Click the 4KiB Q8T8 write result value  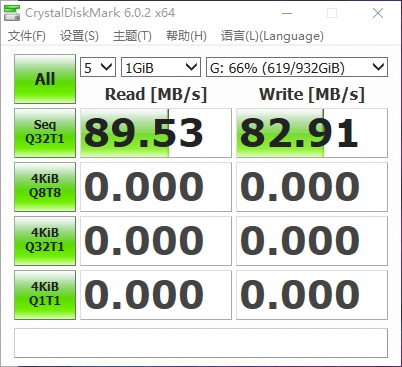point(312,187)
